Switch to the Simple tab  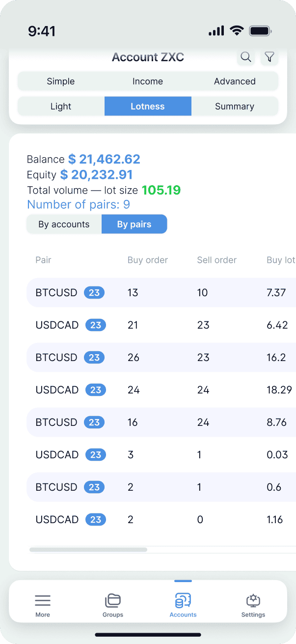[x=61, y=82]
